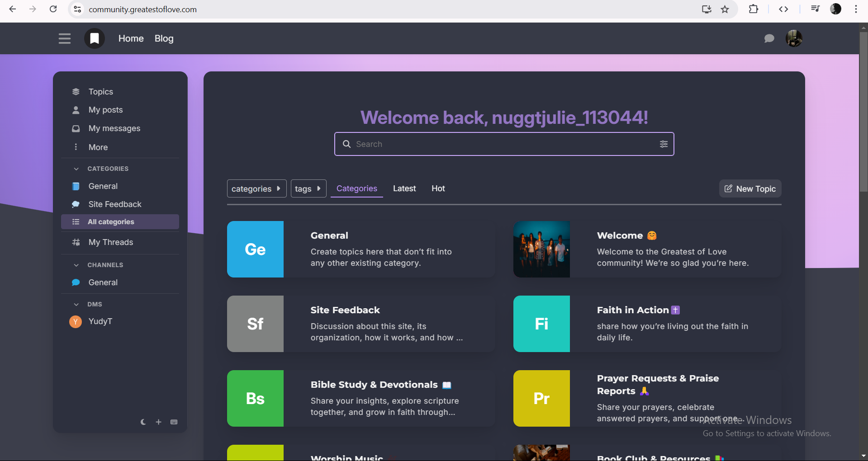Open the blue Ge General category tile
Image resolution: width=868 pixels, height=461 pixels.
255,249
